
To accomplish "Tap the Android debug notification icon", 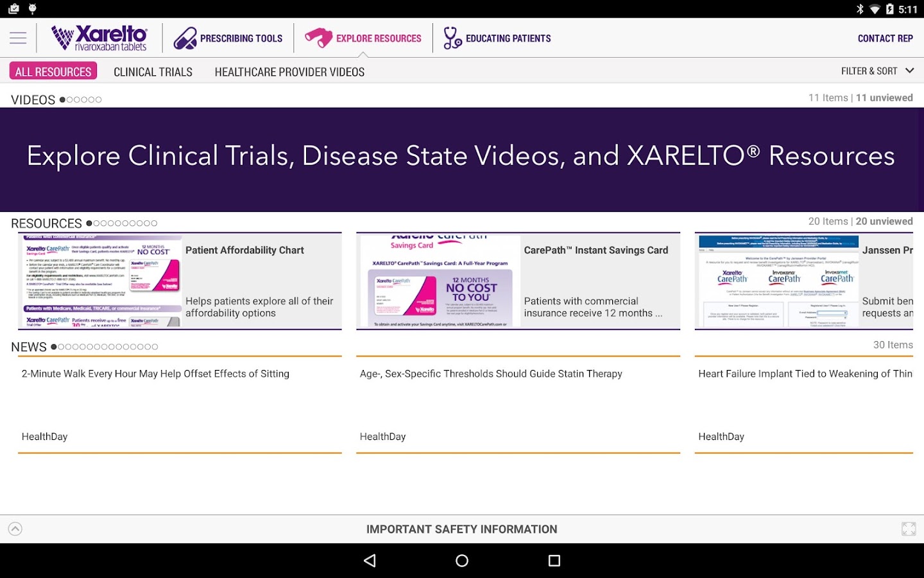I will (x=32, y=9).
